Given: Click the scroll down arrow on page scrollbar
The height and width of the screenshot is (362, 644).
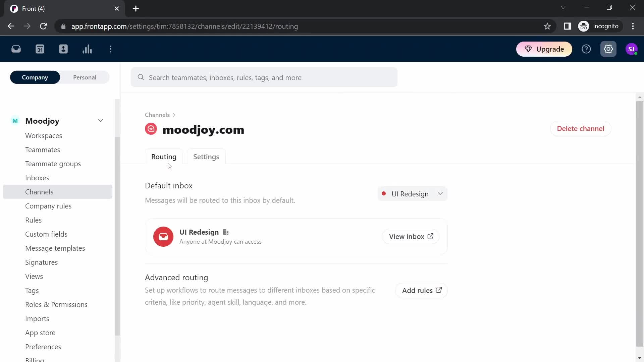Looking at the screenshot, I should (x=640, y=358).
